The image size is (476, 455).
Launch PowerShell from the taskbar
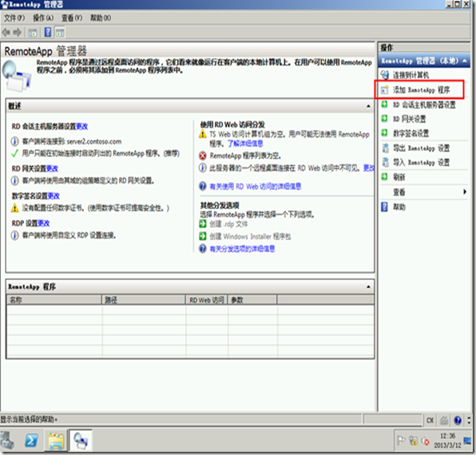(31, 441)
